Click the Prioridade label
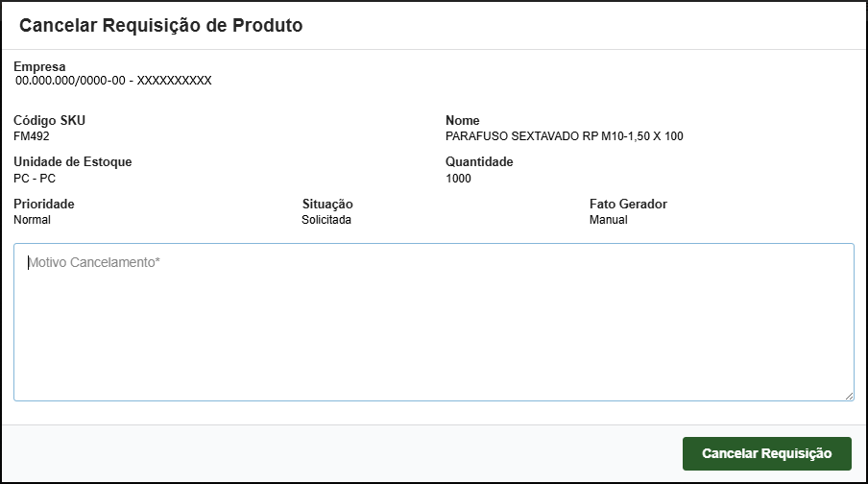Image resolution: width=868 pixels, height=484 pixels. (44, 204)
